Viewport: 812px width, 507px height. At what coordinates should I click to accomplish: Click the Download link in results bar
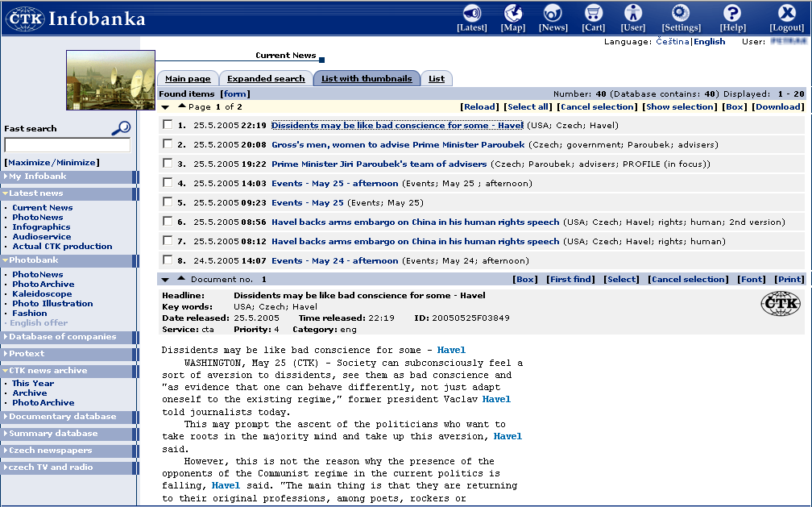tap(778, 106)
